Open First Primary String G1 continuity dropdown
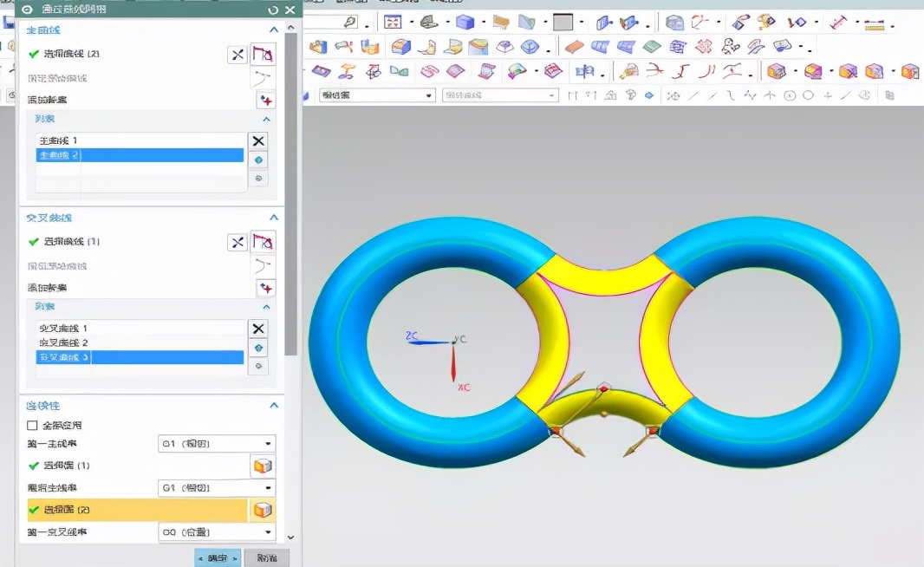 coord(217,444)
